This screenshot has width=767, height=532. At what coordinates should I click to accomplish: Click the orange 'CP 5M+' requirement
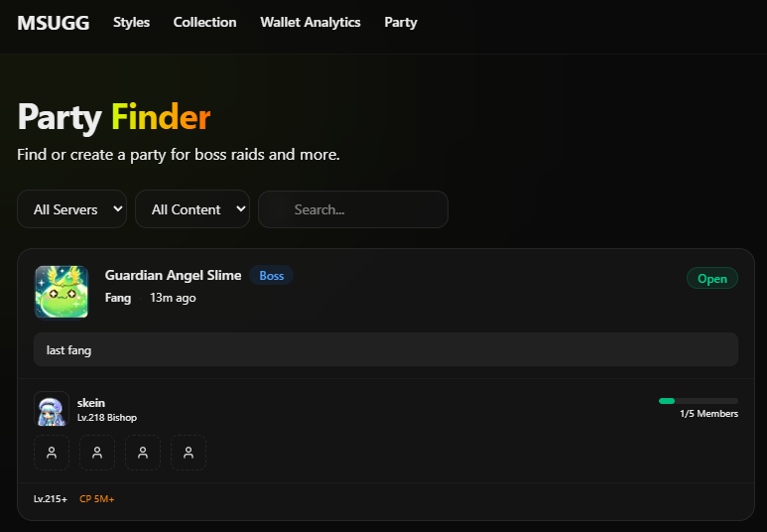tap(97, 498)
